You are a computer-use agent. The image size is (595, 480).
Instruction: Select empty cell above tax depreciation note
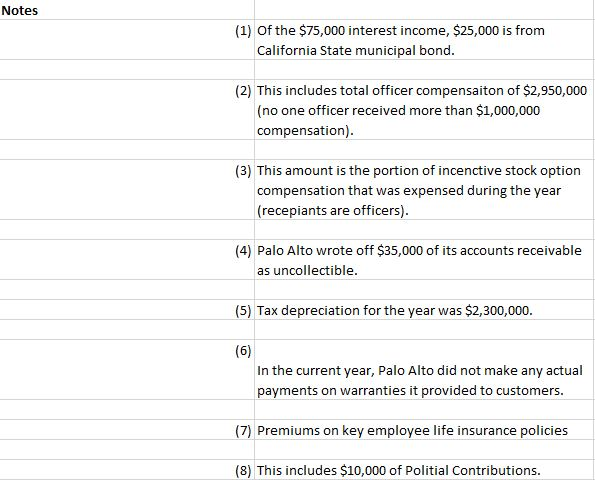click(x=424, y=290)
